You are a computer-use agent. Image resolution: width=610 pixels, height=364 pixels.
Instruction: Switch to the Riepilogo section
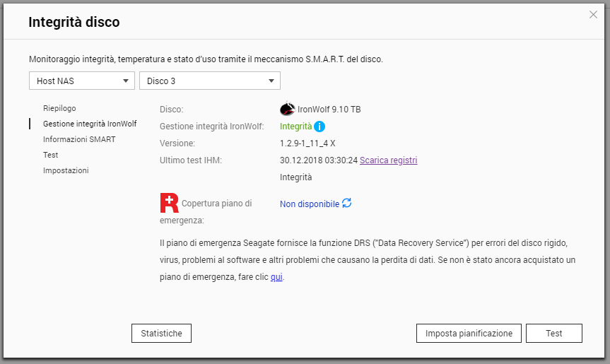pos(59,108)
